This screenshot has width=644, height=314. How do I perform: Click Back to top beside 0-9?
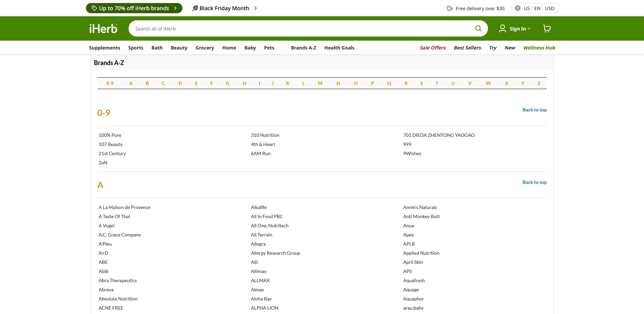(x=534, y=110)
